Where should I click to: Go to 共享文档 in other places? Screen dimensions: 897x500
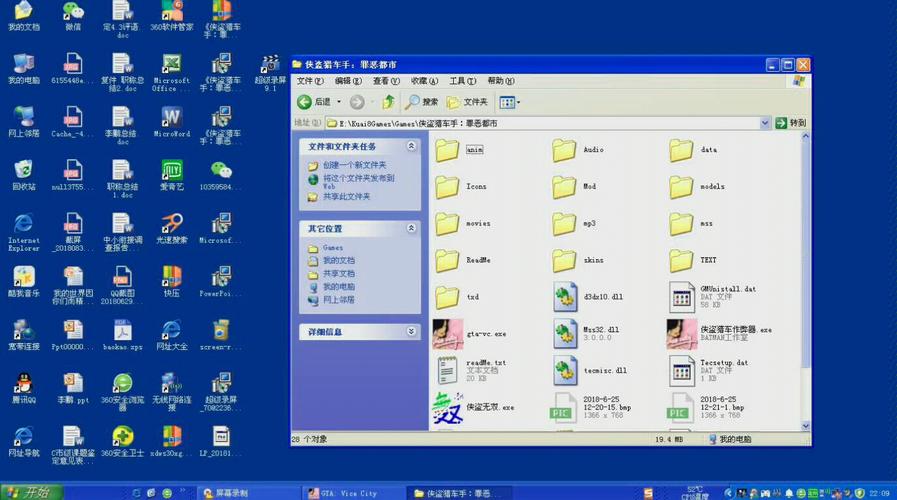click(x=339, y=273)
